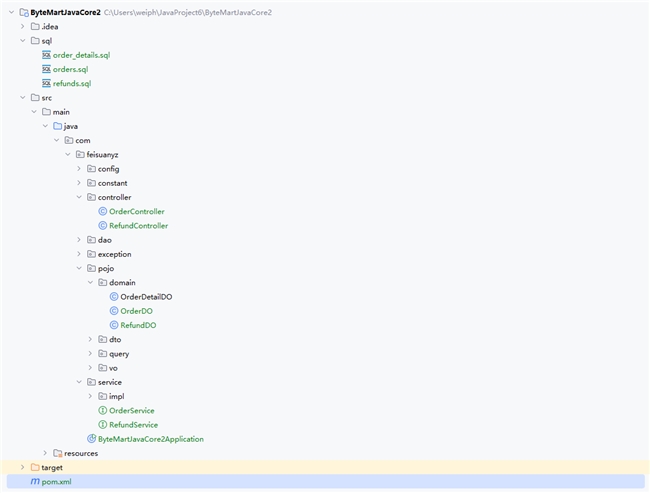Expand the vo package chevron
Screen dimensions: 650x493
90,368
